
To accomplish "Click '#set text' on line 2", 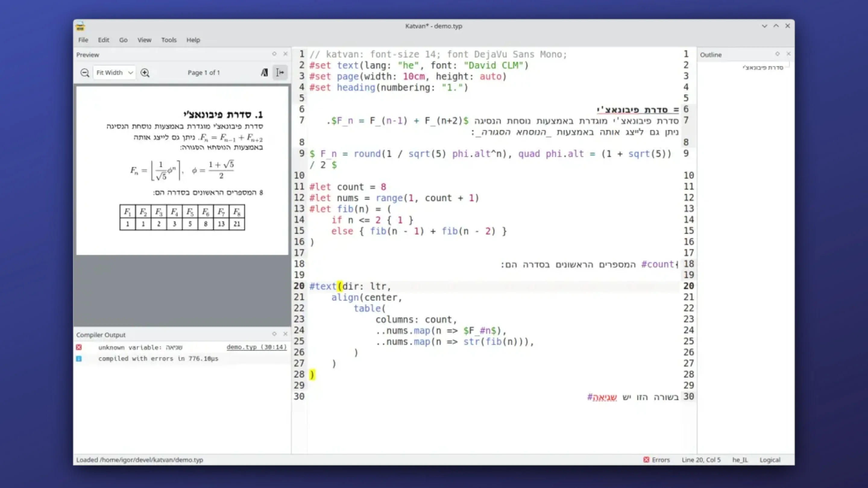I will click(334, 65).
